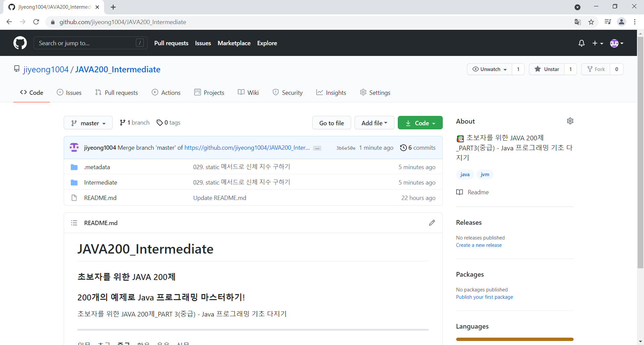Click the jvm topic tag

[485, 175]
